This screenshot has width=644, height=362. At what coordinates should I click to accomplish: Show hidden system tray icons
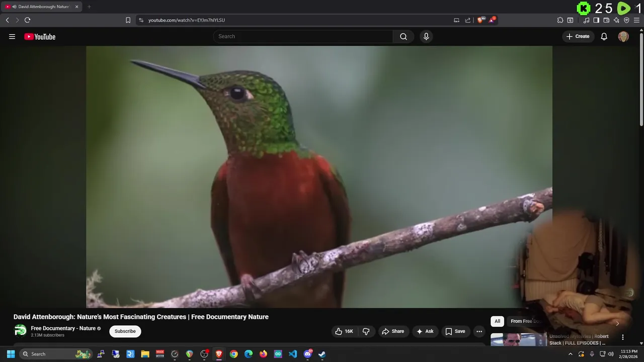coord(570,354)
